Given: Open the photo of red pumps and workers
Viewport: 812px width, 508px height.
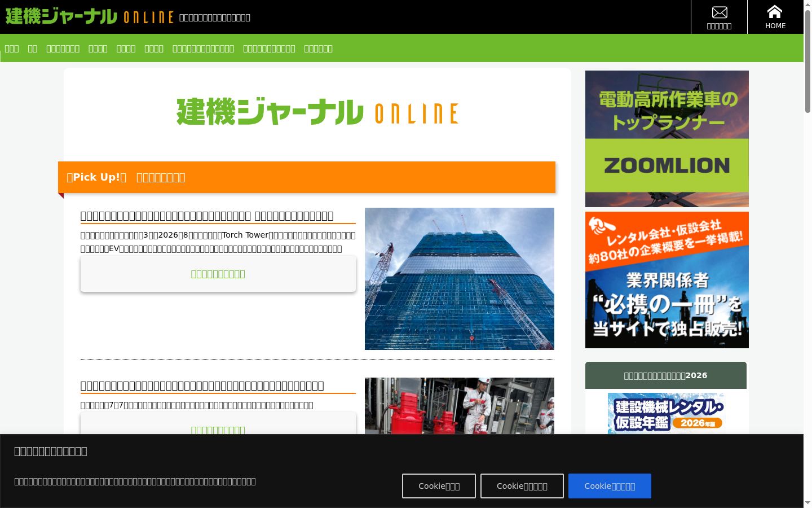Looking at the screenshot, I should [460, 406].
